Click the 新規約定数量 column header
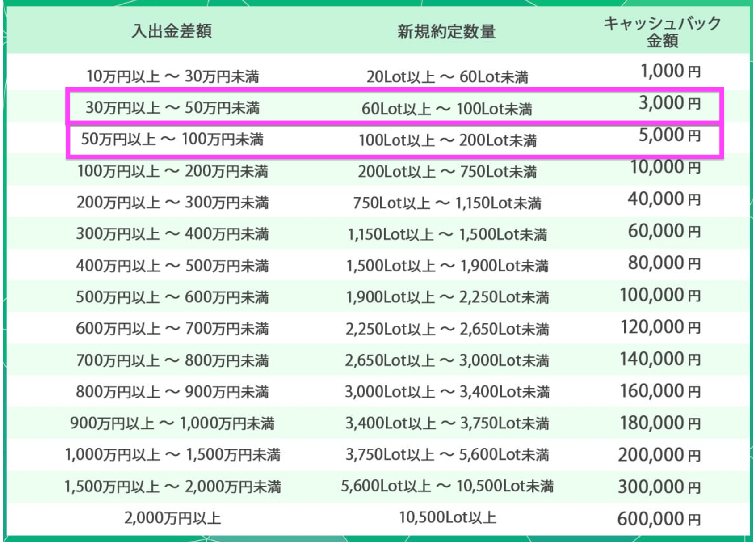The image size is (756, 542). coord(446,32)
